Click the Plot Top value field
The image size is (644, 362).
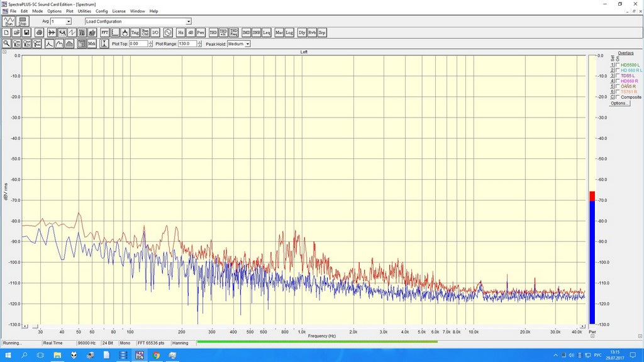point(138,43)
